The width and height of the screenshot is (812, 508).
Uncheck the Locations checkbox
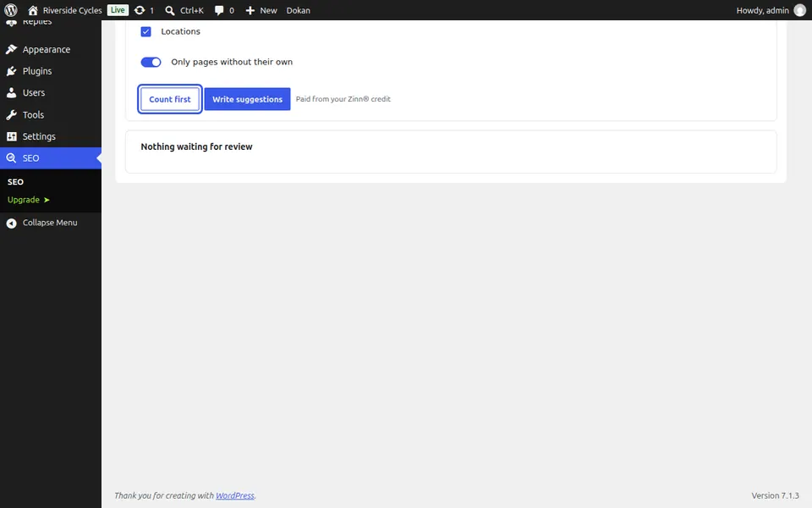click(146, 31)
